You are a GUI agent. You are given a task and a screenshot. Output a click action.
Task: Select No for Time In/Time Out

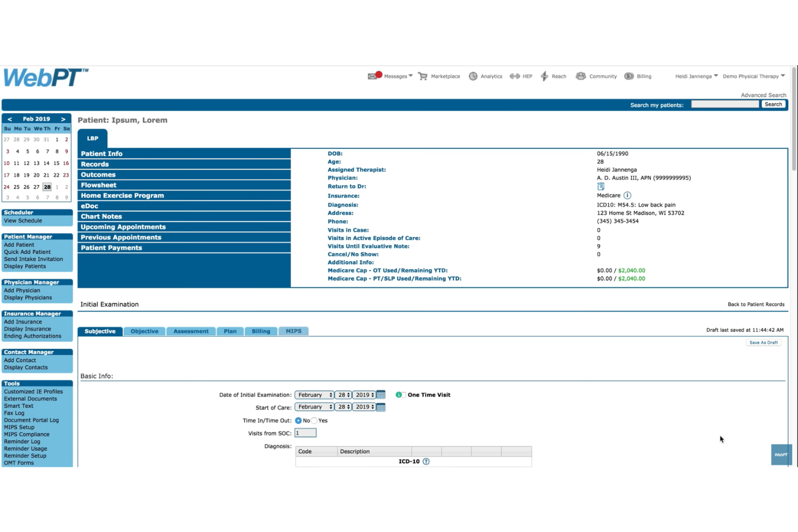pos(298,420)
